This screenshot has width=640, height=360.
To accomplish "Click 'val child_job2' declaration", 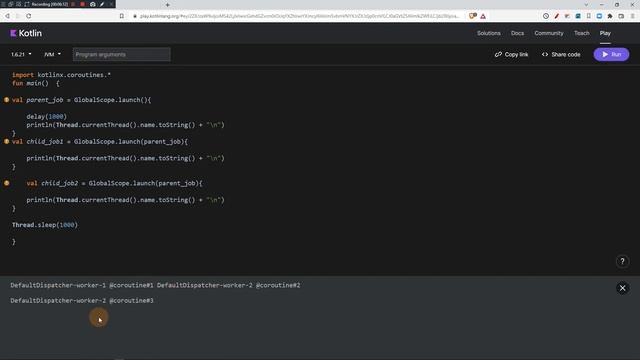I will coord(52,183).
